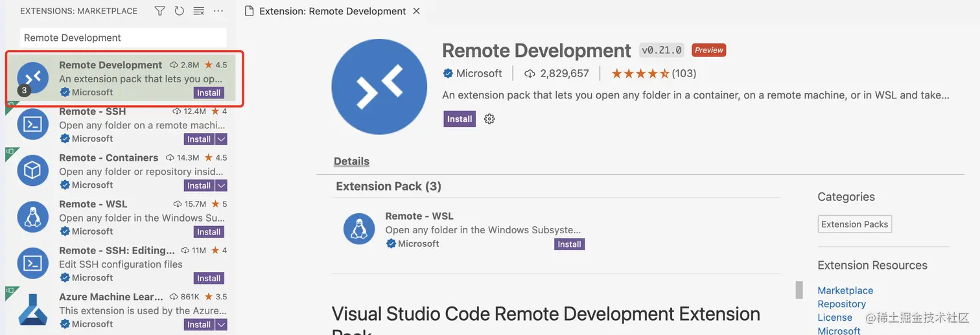980x335 pixels.
Task: Install Remote - WSL from the list
Action: (x=209, y=232)
